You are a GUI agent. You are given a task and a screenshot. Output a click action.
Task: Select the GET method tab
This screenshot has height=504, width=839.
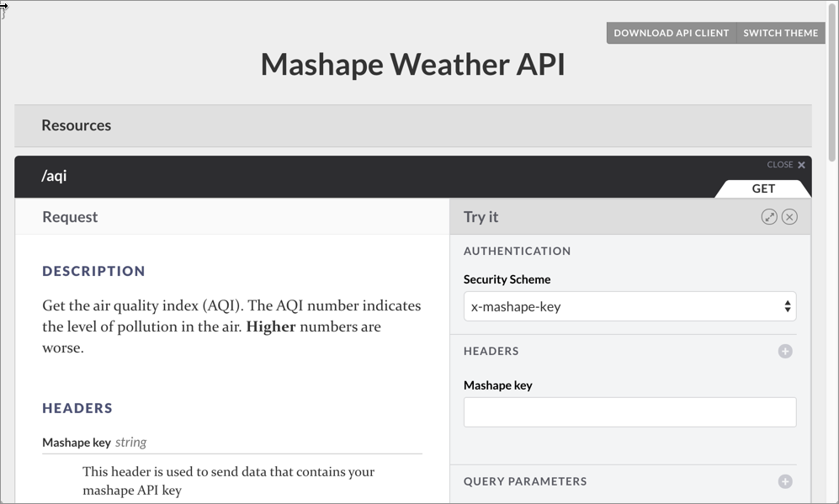(x=763, y=188)
